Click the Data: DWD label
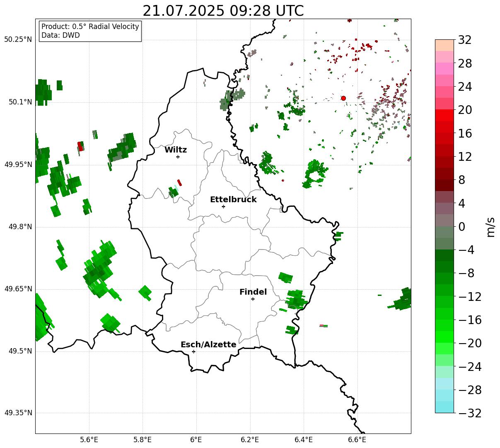This screenshot has width=500, height=448. click(x=60, y=35)
